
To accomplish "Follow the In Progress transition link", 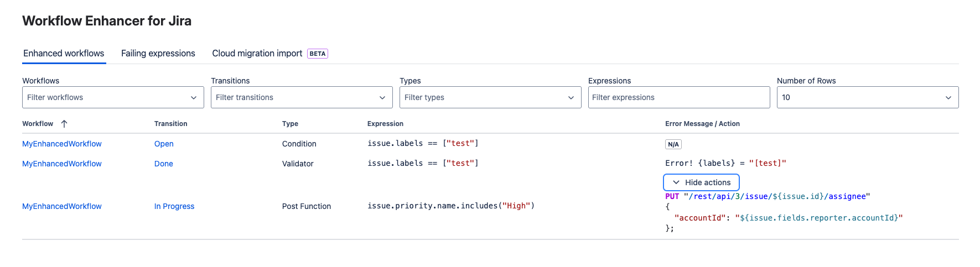I will (174, 206).
